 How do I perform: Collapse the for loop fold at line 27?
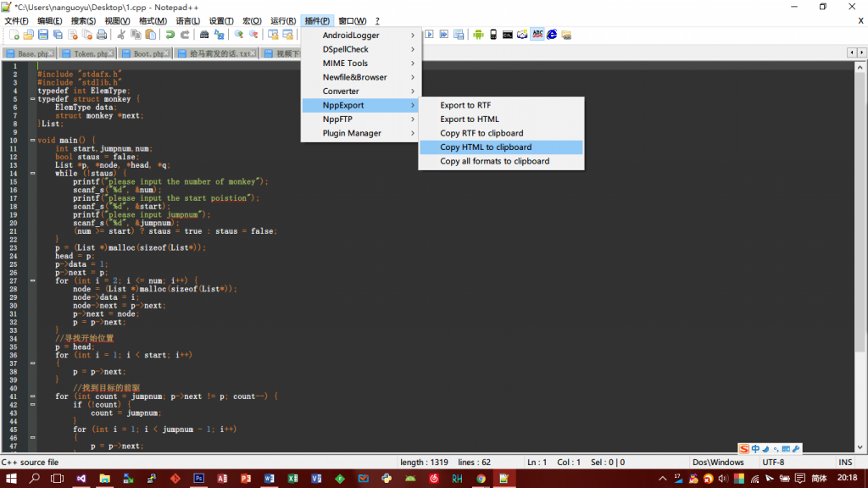tap(33, 280)
